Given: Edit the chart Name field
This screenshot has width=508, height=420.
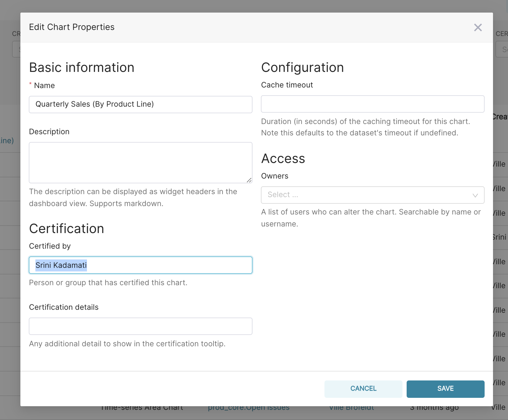Looking at the screenshot, I should pos(140,104).
